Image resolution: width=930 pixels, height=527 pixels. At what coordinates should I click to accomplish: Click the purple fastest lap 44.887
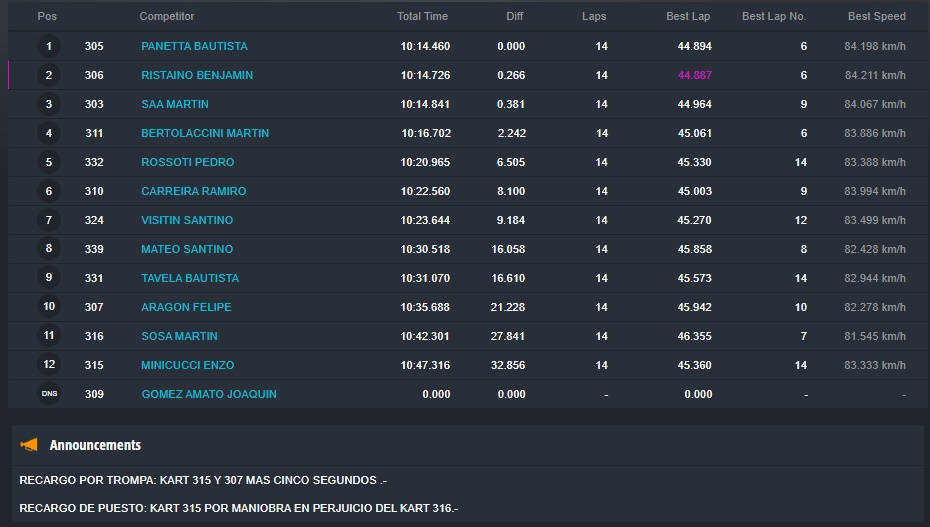coord(695,75)
